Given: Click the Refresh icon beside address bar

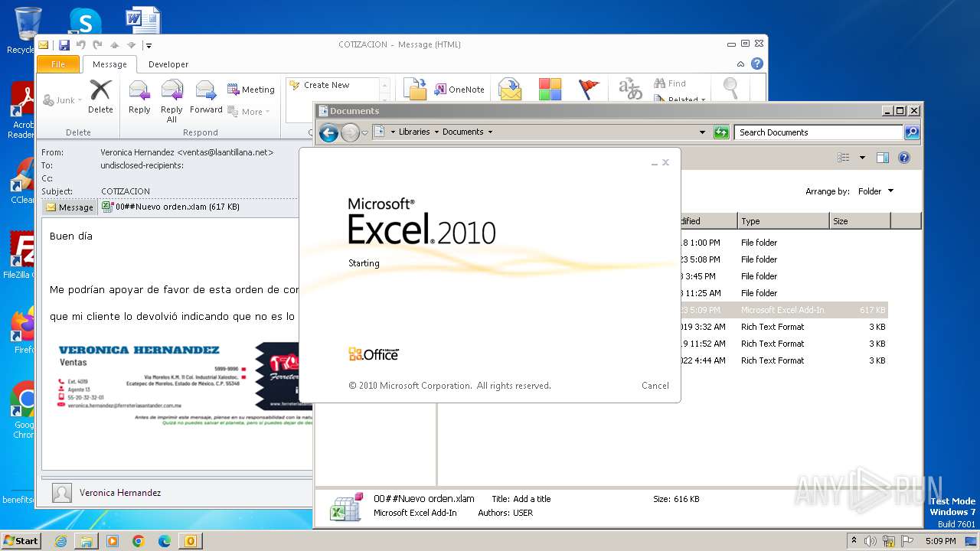Looking at the screenshot, I should pyautogui.click(x=721, y=132).
